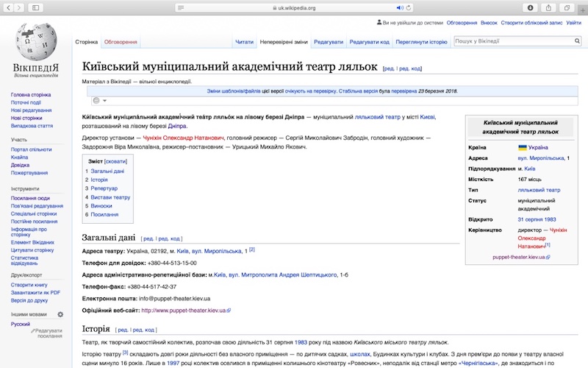Screen dimensions: 588x368
Task: Expand the review status dropdown arrow
Action: pos(104,101)
